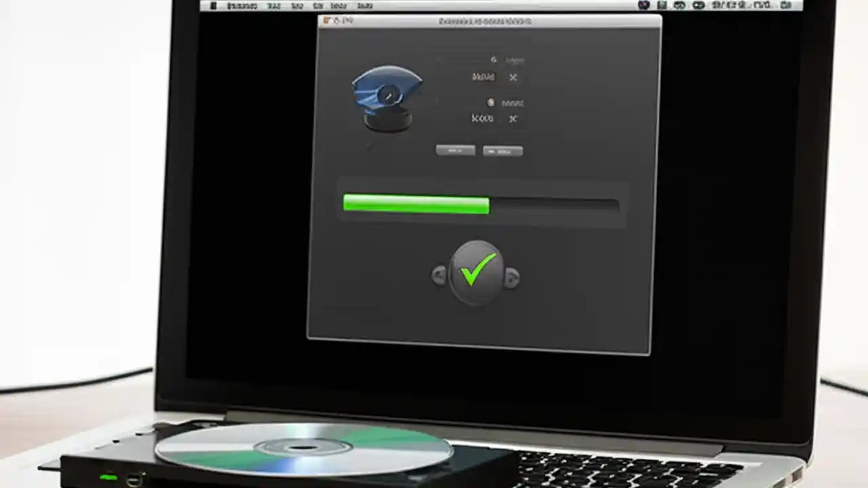The image size is (868, 488).
Task: Click the application window title bar text
Action: point(486,20)
